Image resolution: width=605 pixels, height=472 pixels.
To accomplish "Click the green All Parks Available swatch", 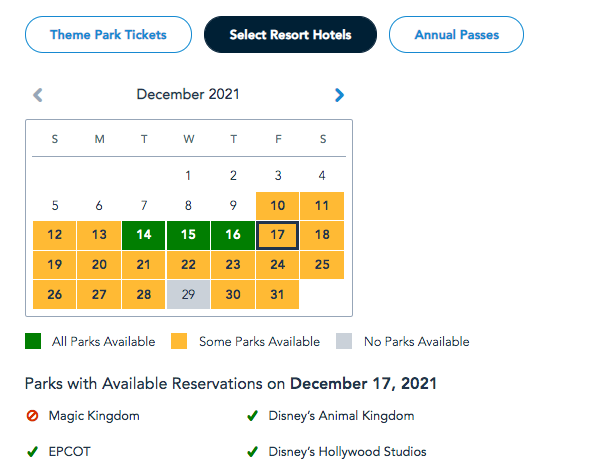I will tap(33, 342).
